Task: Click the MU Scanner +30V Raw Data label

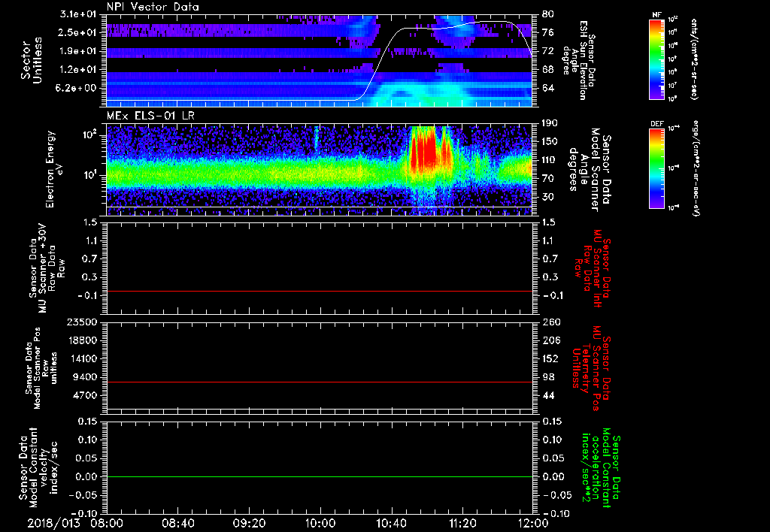Action: pos(47,268)
